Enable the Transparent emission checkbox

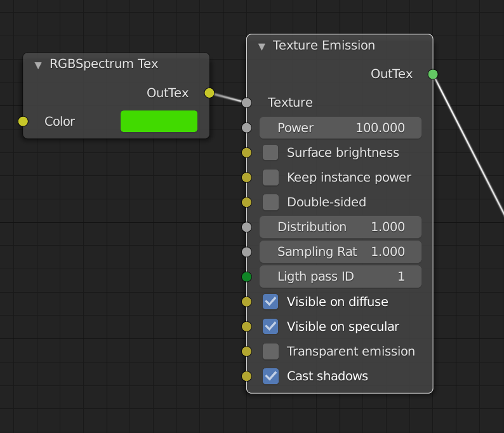tap(271, 351)
